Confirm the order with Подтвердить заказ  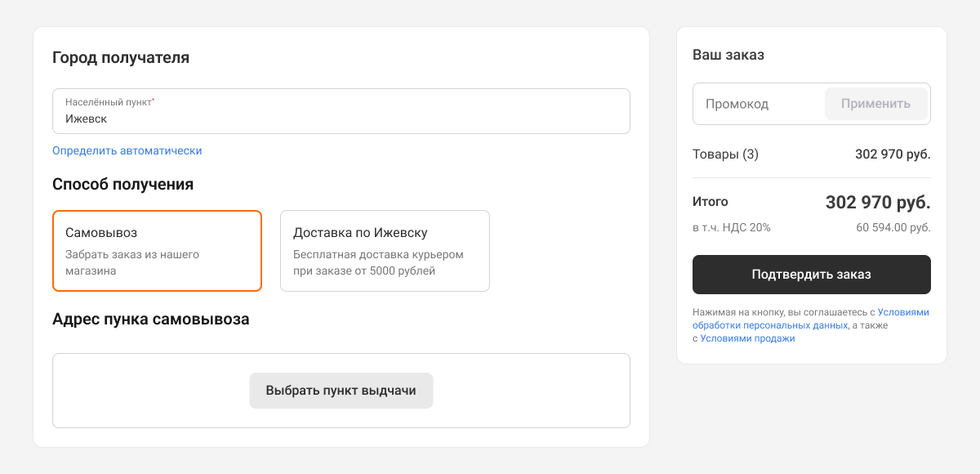(812, 275)
